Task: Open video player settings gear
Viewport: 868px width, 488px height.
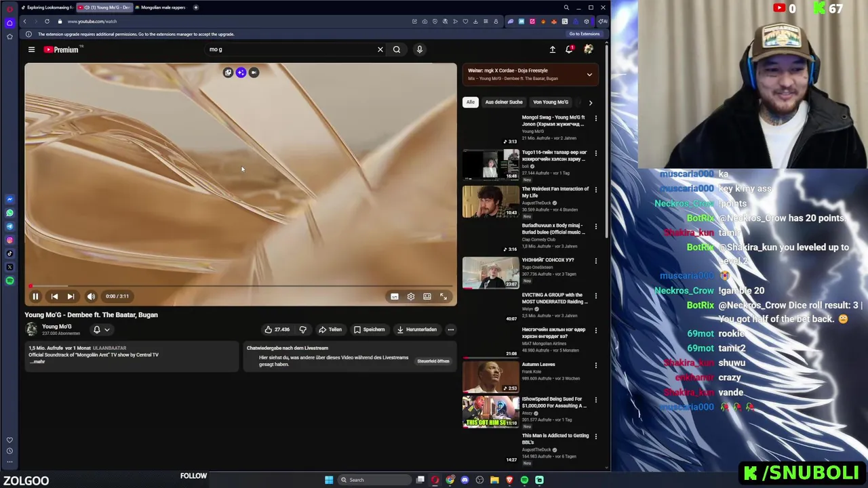Action: (x=410, y=296)
